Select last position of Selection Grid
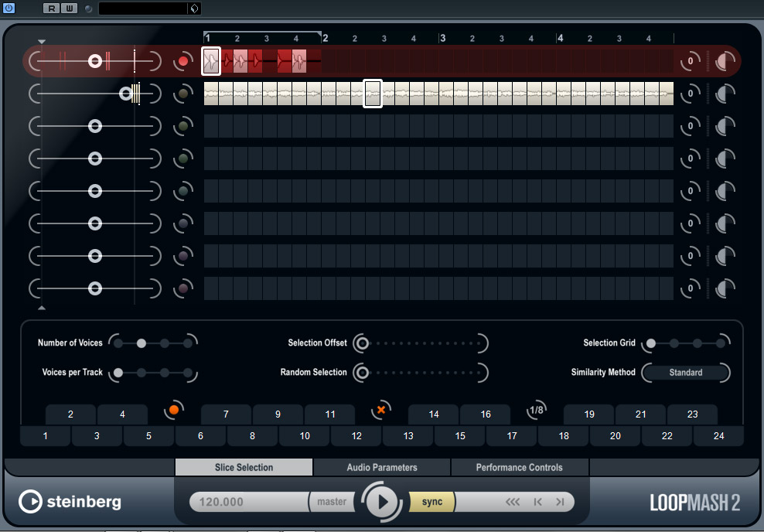Viewport: 764px width, 532px height. click(721, 343)
